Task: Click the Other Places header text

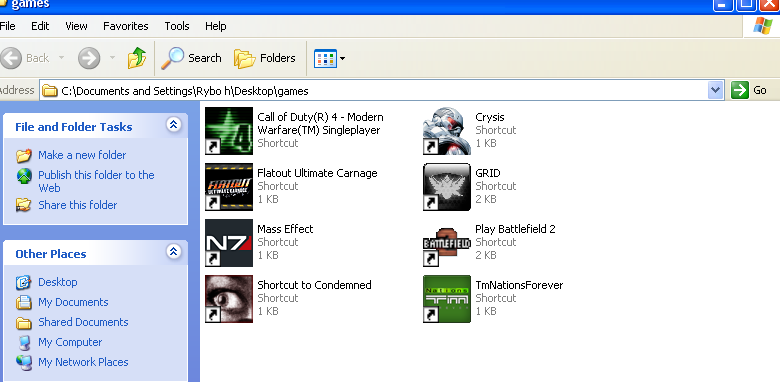Action: click(x=51, y=254)
